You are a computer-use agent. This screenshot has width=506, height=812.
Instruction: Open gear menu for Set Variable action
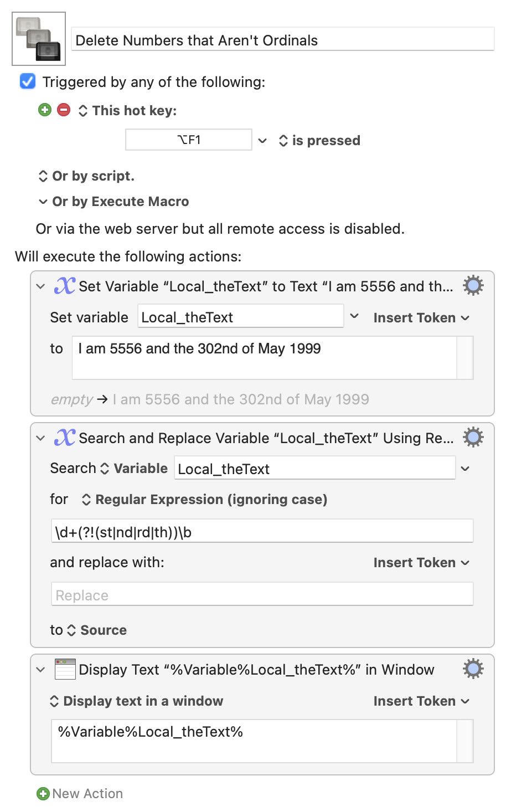(x=473, y=286)
